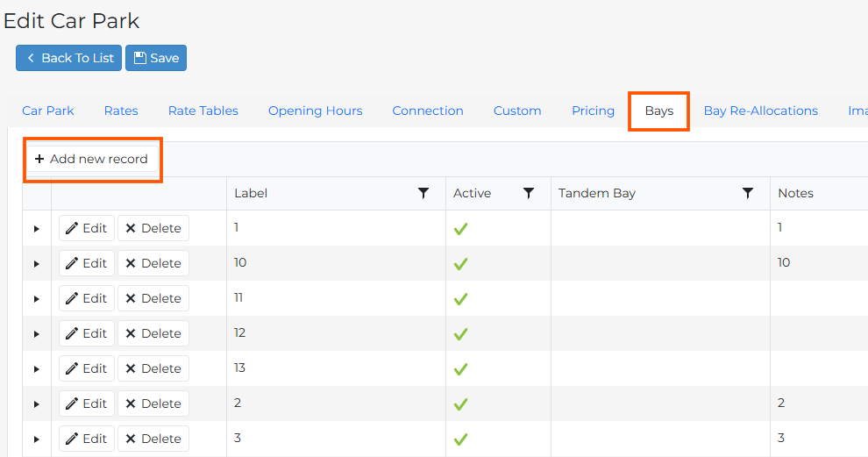This screenshot has height=457, width=868.
Task: Add new record to bays
Action: (x=92, y=159)
